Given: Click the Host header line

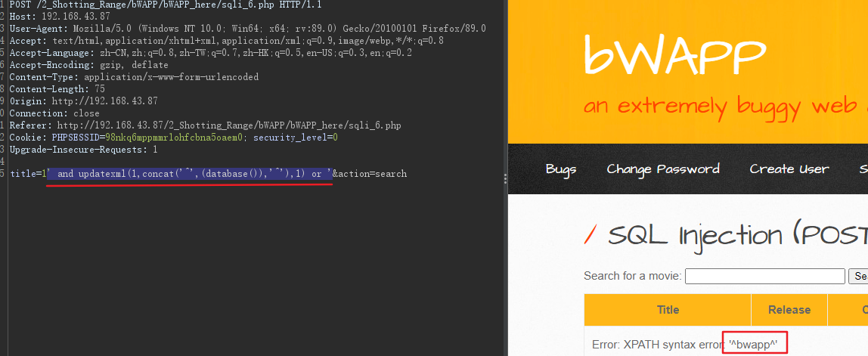Looking at the screenshot, I should pyautogui.click(x=60, y=17).
